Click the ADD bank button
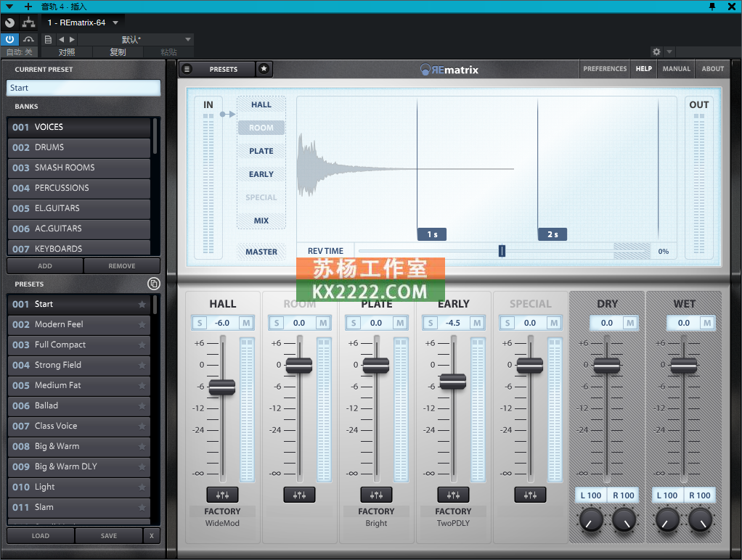This screenshot has width=742, height=560. (x=45, y=265)
